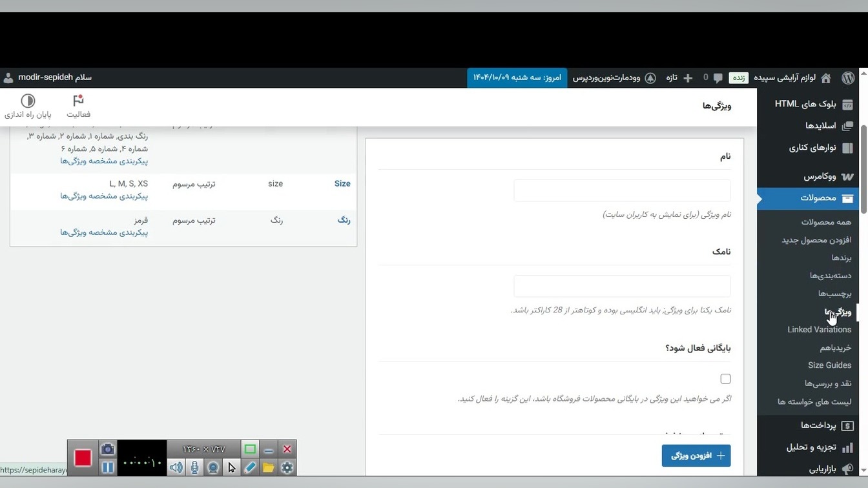Toggle the webcam capture icon
The width and height of the screenshot is (868, 488).
point(213,467)
